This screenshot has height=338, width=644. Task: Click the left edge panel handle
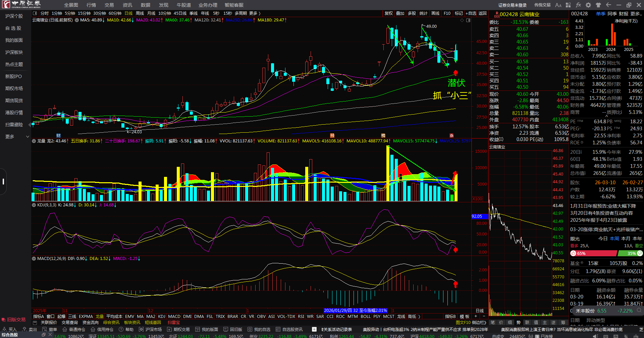(3, 182)
